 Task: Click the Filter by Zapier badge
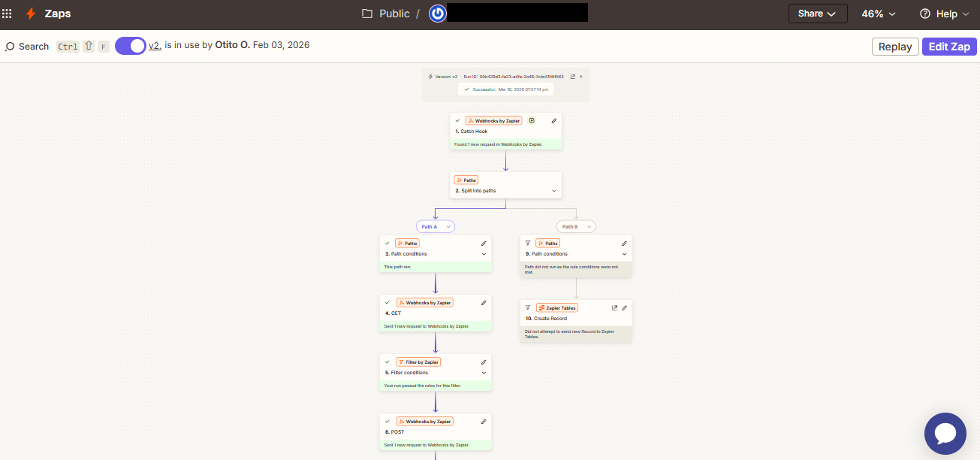(418, 362)
